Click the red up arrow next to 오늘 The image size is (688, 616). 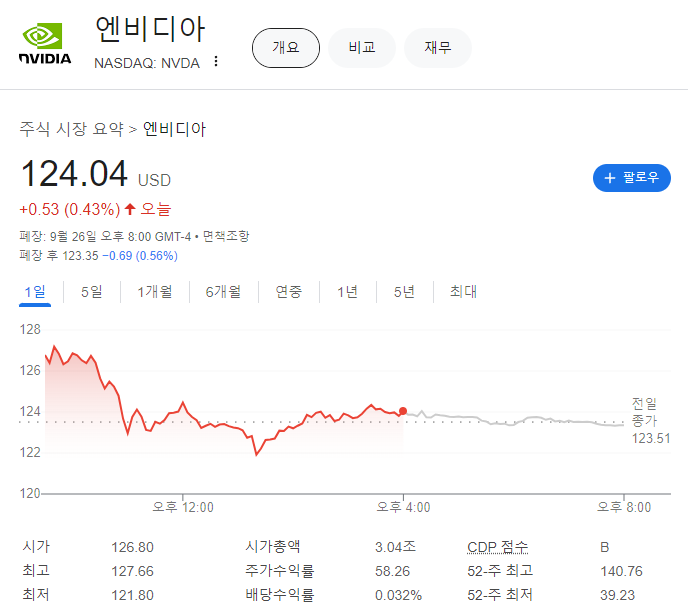[x=129, y=209]
